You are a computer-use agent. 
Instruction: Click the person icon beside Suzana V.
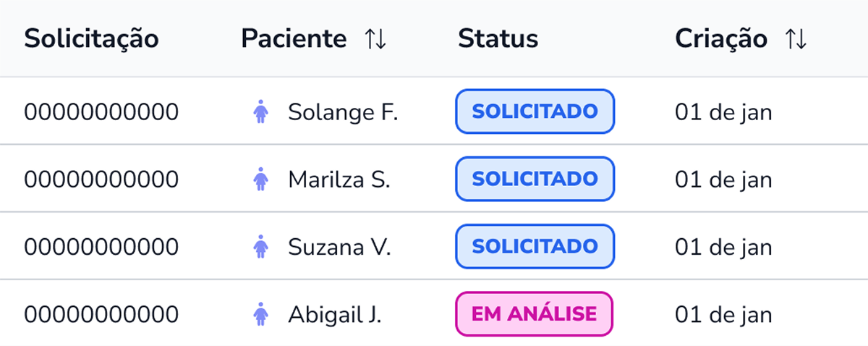[261, 247]
